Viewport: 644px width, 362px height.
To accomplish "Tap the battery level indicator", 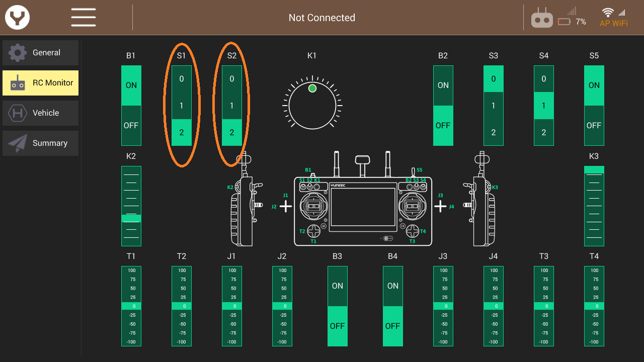I will click(x=572, y=22).
